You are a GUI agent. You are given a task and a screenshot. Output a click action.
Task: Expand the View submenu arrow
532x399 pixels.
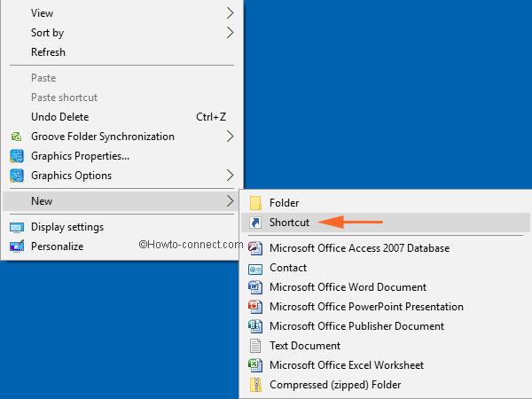[x=231, y=13]
